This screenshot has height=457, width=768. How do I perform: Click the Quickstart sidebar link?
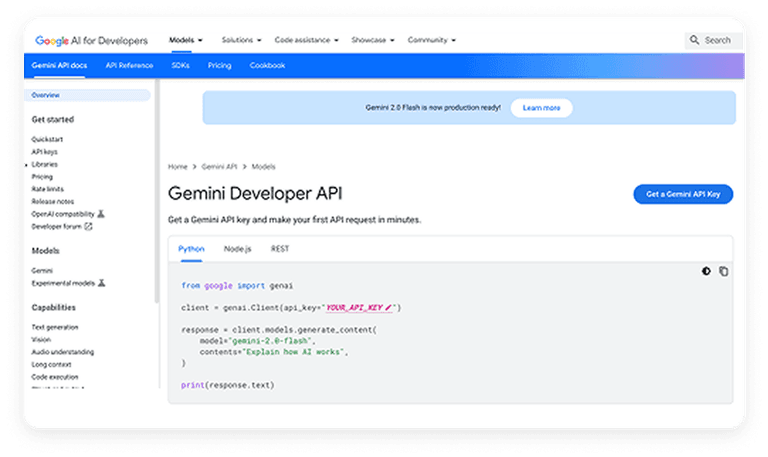point(47,140)
